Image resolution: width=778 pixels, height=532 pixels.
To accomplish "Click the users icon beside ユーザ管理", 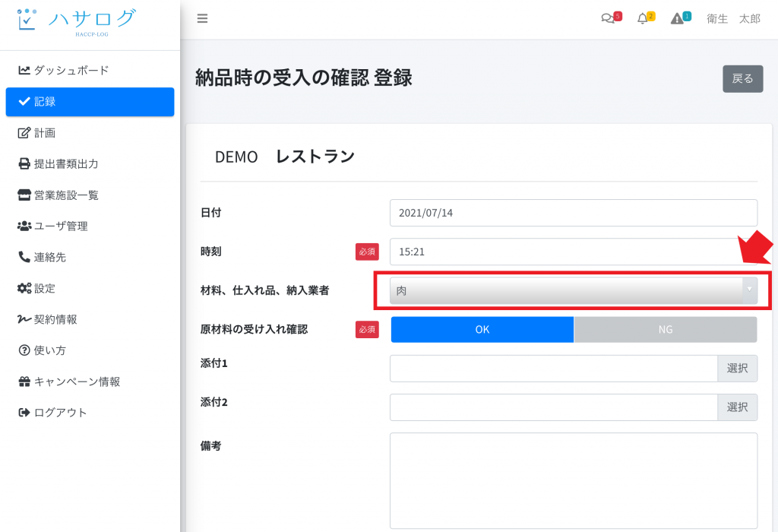I will pyautogui.click(x=24, y=226).
